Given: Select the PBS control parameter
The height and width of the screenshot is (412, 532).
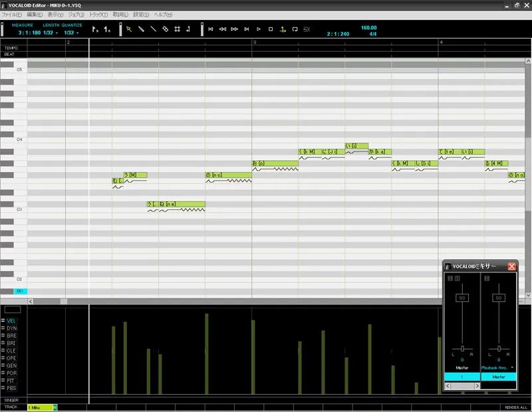Looking at the screenshot, I should (11, 388).
